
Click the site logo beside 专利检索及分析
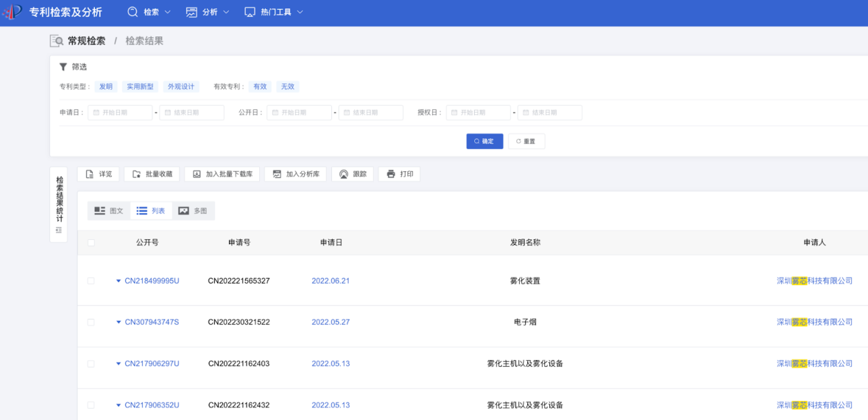click(12, 12)
